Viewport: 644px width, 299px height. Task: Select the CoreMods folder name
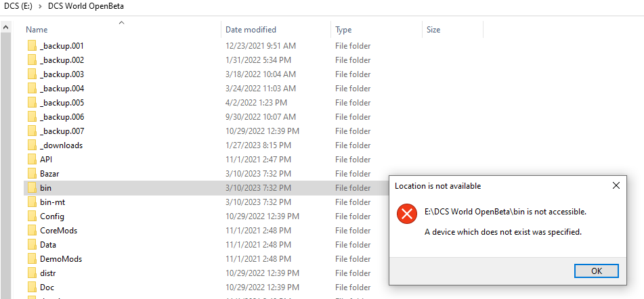coord(59,231)
